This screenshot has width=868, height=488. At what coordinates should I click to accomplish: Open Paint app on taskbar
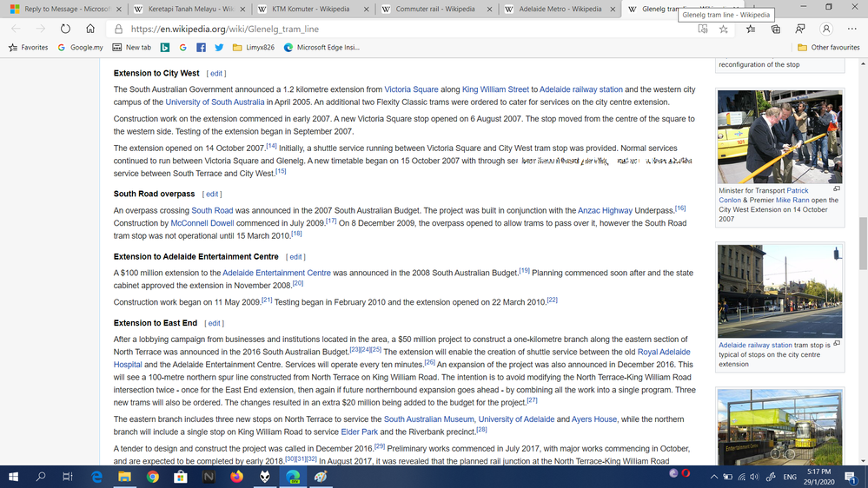[x=321, y=477]
